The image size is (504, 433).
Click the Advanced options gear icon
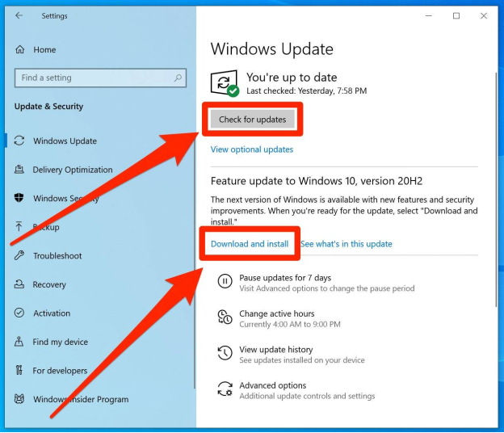[225, 389]
